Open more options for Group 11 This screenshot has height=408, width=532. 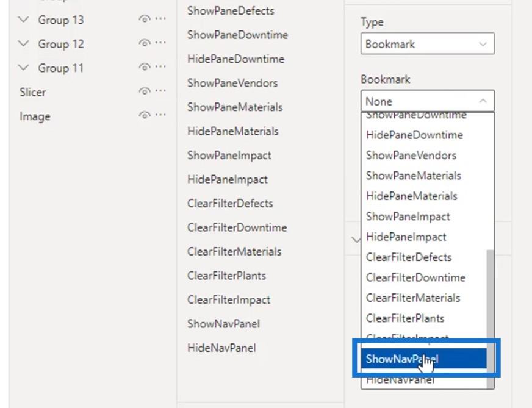click(x=160, y=67)
